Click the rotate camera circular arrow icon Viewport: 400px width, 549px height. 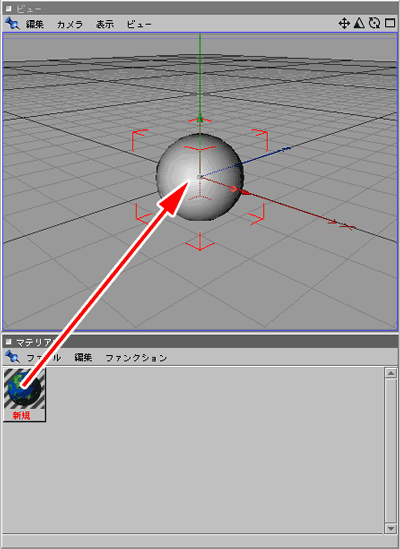coord(374,23)
